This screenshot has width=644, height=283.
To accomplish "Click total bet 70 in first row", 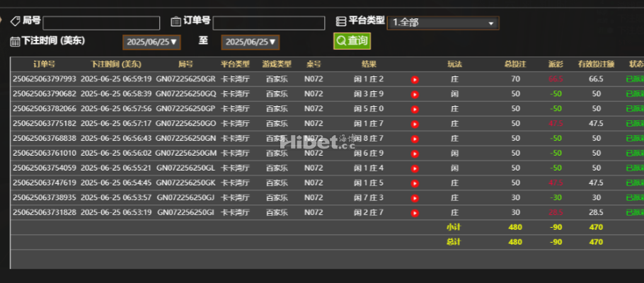I will [515, 79].
